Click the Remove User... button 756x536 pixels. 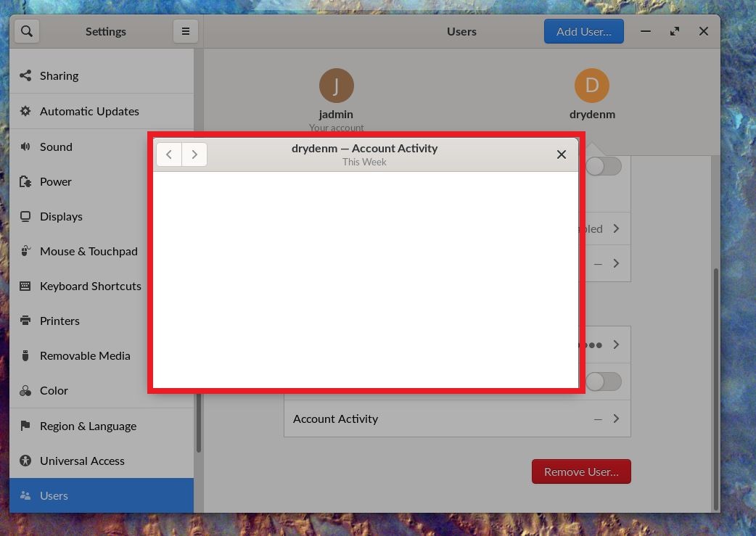point(581,471)
